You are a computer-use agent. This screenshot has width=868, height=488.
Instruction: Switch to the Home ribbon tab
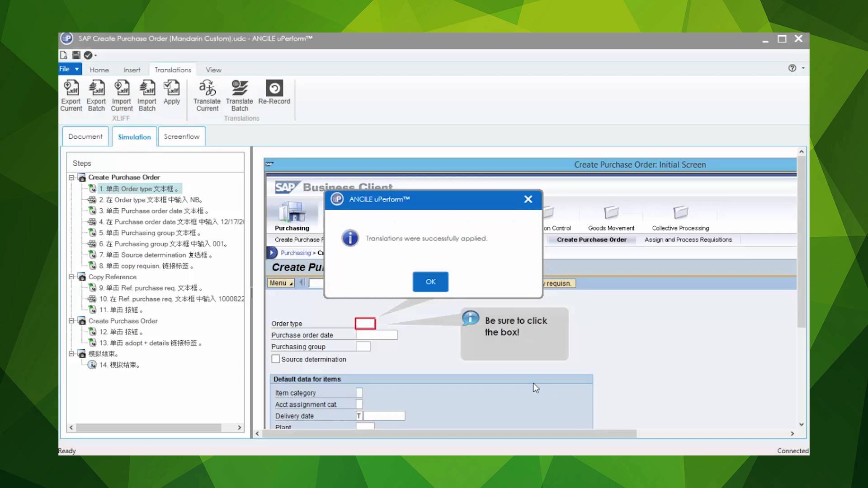click(x=99, y=70)
